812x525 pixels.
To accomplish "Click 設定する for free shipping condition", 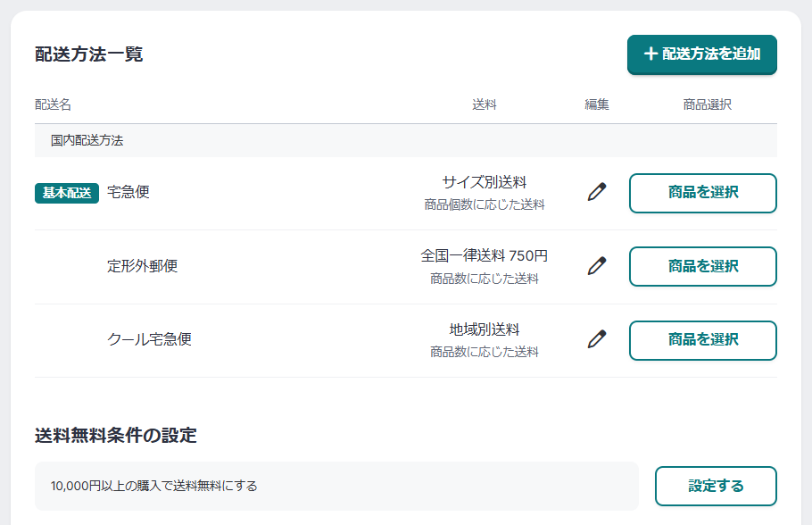I will pos(716,486).
